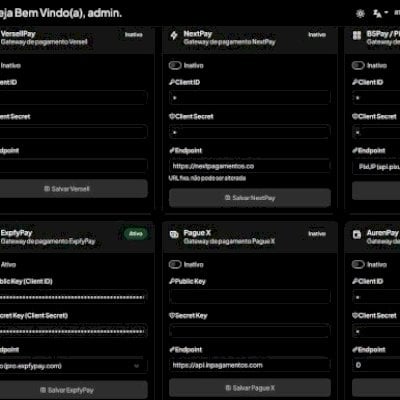Click link icon beside AurenPay Endpoint
Image resolution: width=400 pixels, height=400 pixels.
[355, 350]
